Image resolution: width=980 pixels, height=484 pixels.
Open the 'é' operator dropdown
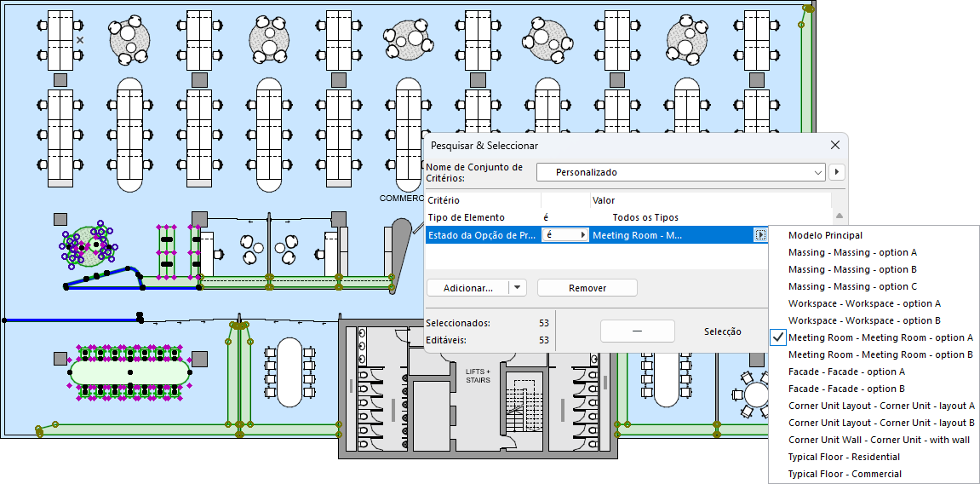(565, 234)
